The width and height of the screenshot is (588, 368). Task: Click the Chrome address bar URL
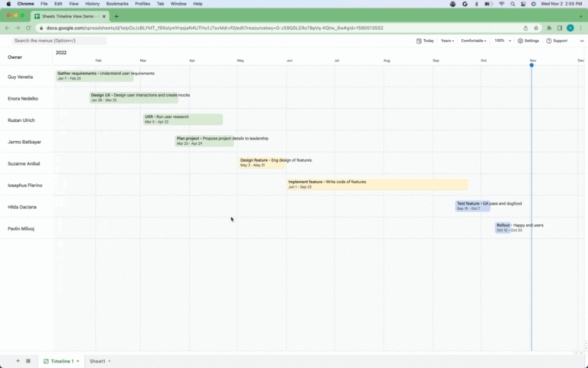pos(214,28)
